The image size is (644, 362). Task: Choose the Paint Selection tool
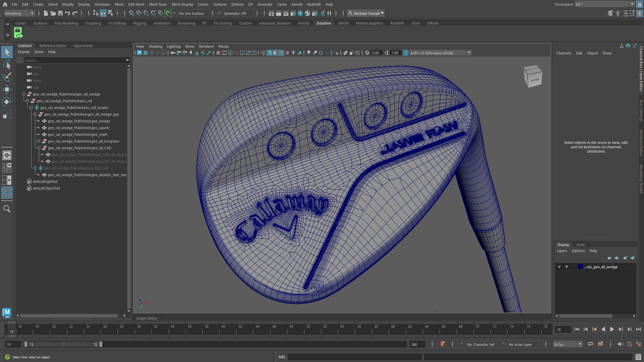pyautogui.click(x=7, y=77)
